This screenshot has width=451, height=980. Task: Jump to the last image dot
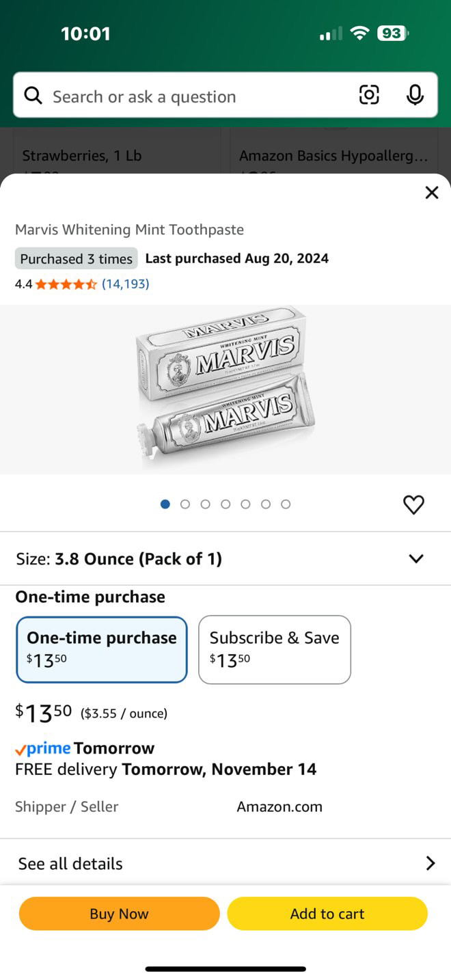click(286, 504)
